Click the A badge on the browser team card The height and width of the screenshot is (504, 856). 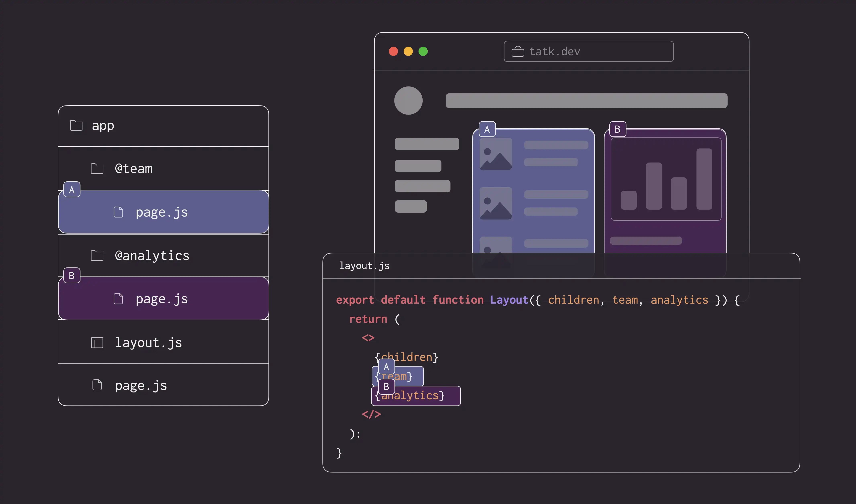[487, 129]
